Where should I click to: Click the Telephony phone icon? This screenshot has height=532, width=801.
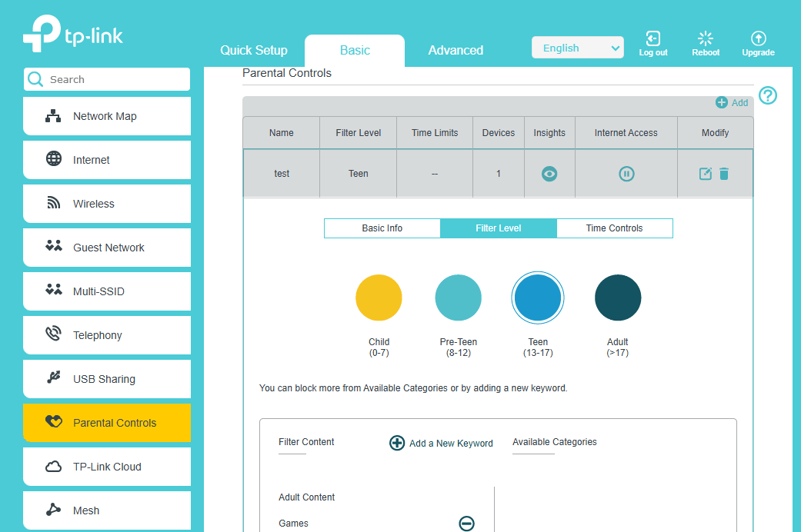coord(54,334)
